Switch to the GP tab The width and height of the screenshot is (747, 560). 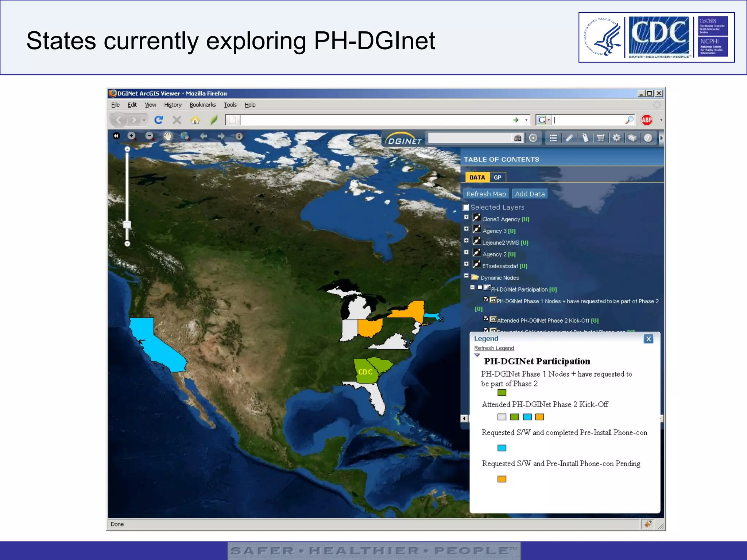click(498, 178)
